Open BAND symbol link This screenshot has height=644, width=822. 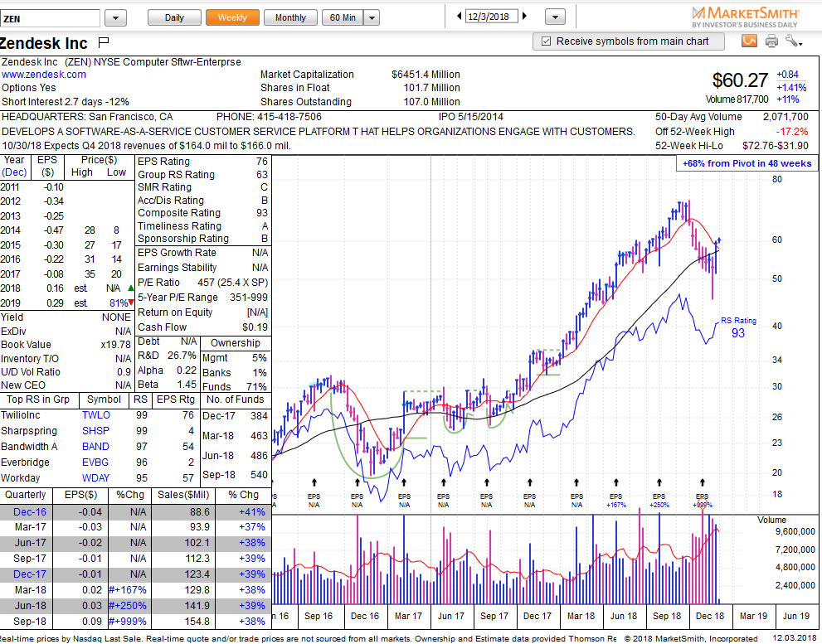[x=95, y=447]
